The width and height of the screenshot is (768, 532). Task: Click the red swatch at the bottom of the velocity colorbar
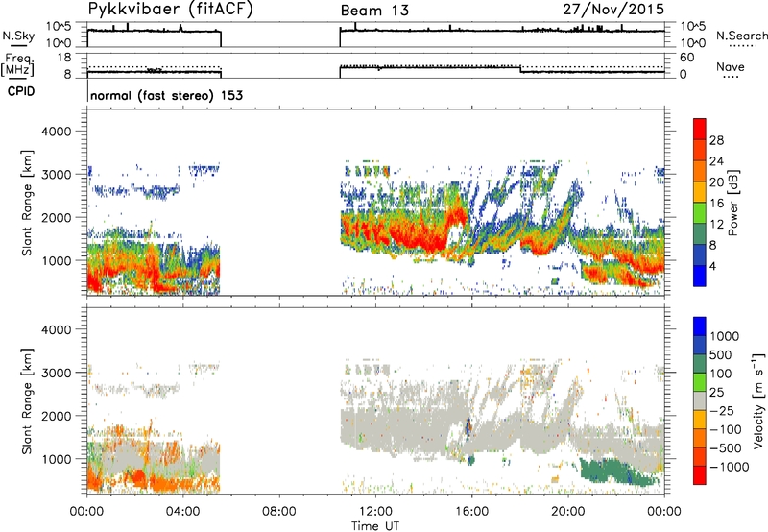[700, 475]
